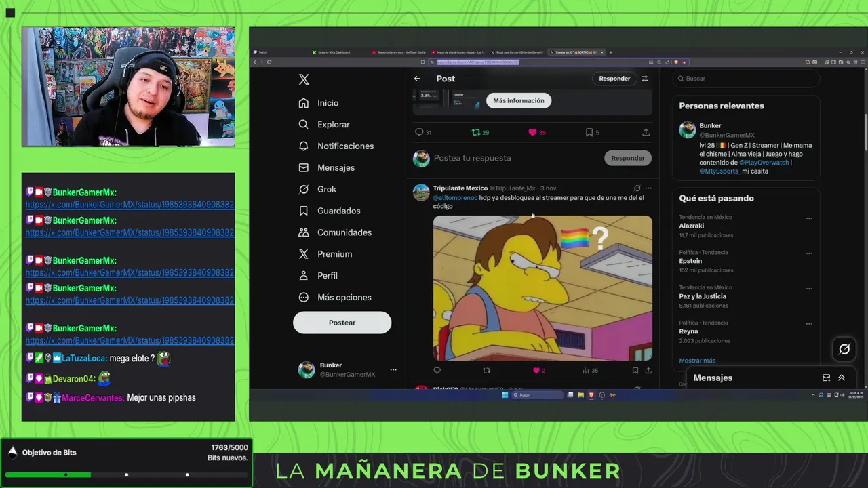Open Epstein trending topic
Screen dimensions: 868x488
[x=690, y=261]
